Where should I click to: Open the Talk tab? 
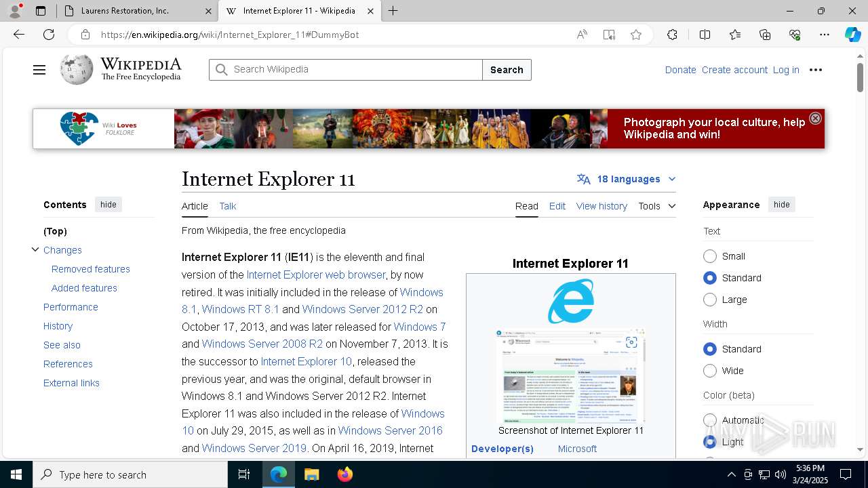(x=228, y=206)
